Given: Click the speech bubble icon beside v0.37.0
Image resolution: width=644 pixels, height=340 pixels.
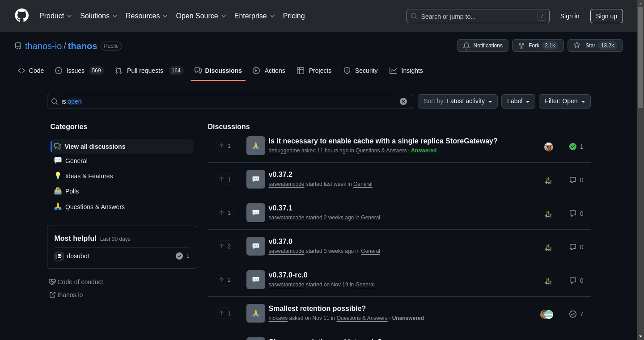Looking at the screenshot, I should (x=256, y=246).
